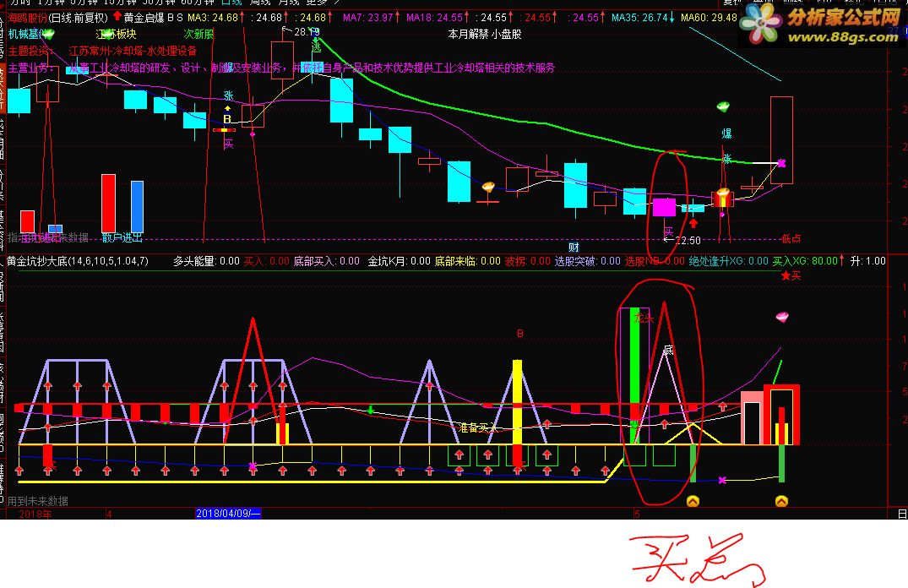The image size is (908, 588).
Task: Click the 金坑K月: 0.00 readout
Action: pos(399,261)
